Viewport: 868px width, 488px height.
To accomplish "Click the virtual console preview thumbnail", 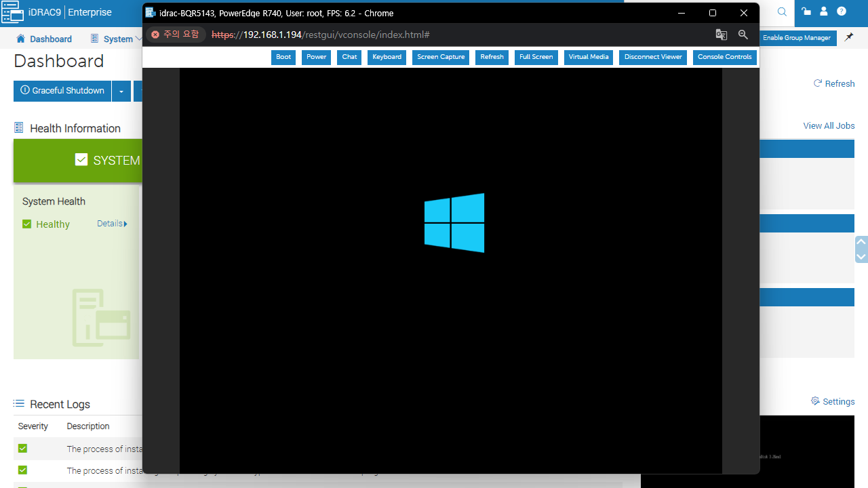I will [x=807, y=451].
